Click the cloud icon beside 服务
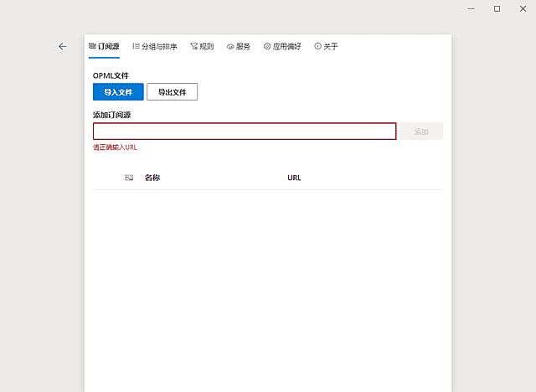The width and height of the screenshot is (536, 392). [x=230, y=47]
